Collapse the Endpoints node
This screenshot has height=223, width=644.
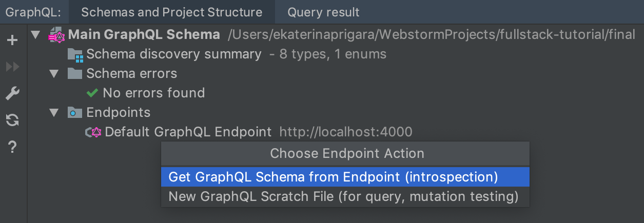54,112
